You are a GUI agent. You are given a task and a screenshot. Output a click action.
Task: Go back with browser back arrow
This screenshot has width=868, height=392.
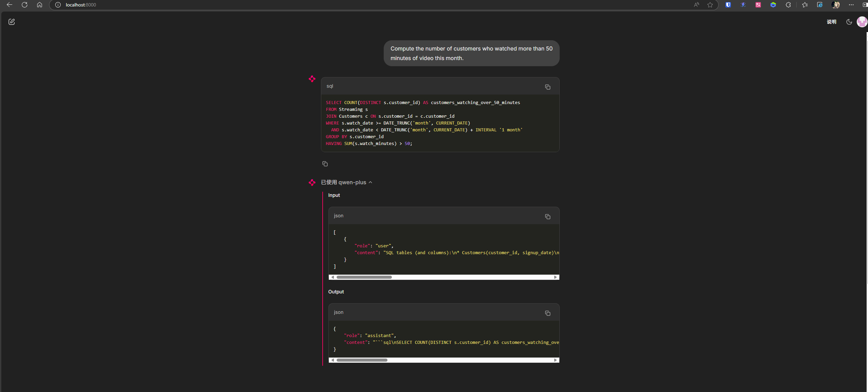pos(10,5)
